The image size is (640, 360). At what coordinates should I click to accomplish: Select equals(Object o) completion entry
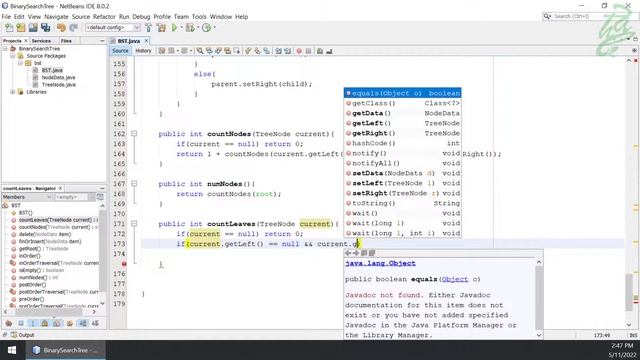coord(403,93)
